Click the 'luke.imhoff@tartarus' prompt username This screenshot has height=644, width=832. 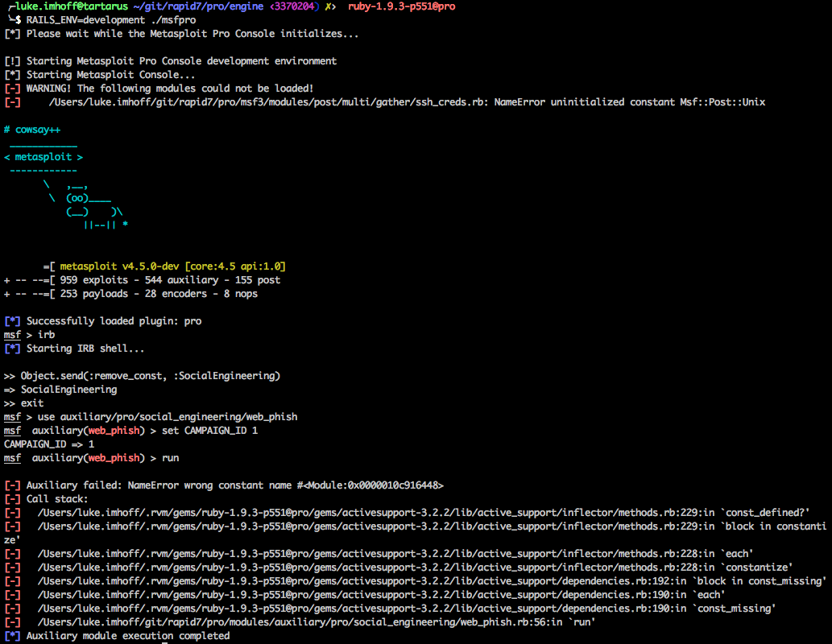click(72, 6)
